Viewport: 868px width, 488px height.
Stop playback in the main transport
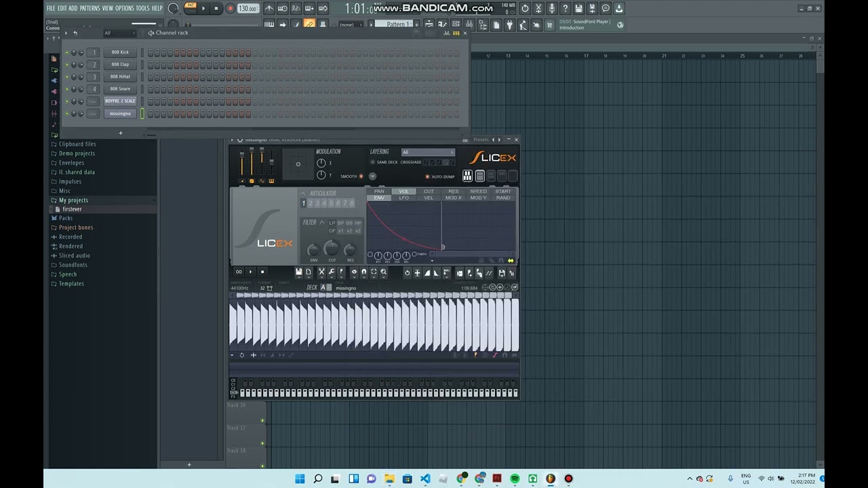point(216,8)
